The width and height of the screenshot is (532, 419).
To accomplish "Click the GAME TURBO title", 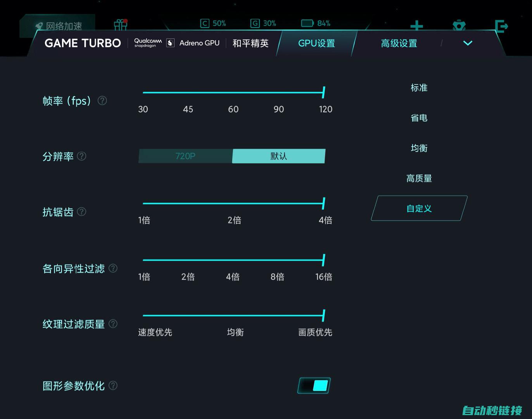I will [x=83, y=43].
